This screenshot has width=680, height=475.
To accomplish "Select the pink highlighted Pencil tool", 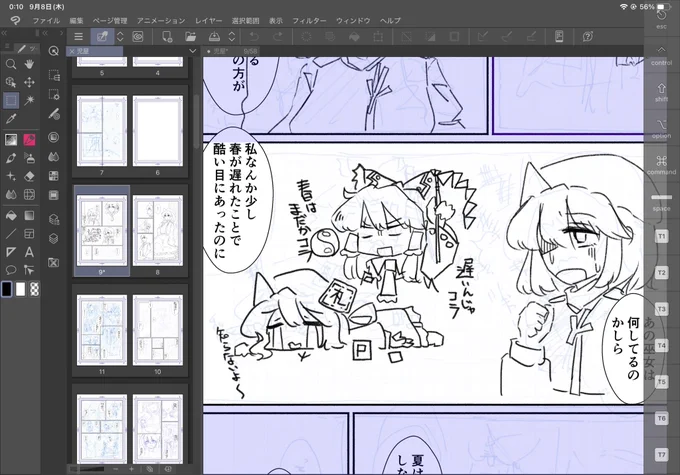I will point(29,140).
